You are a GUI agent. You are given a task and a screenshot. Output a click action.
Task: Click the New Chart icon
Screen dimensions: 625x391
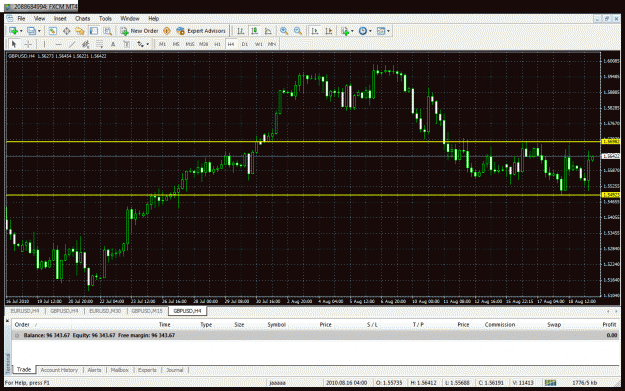tap(13, 31)
